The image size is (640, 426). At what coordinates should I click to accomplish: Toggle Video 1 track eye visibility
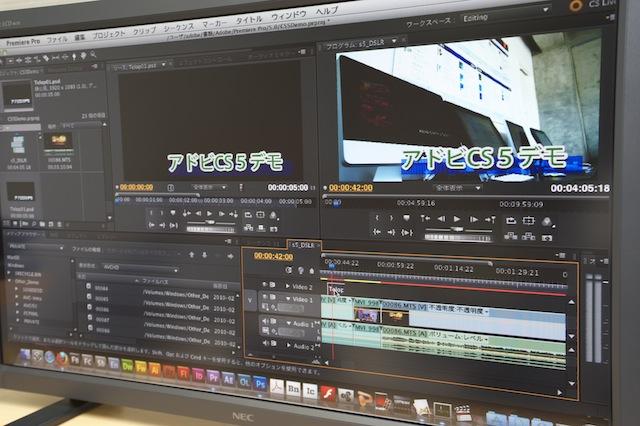(265, 297)
